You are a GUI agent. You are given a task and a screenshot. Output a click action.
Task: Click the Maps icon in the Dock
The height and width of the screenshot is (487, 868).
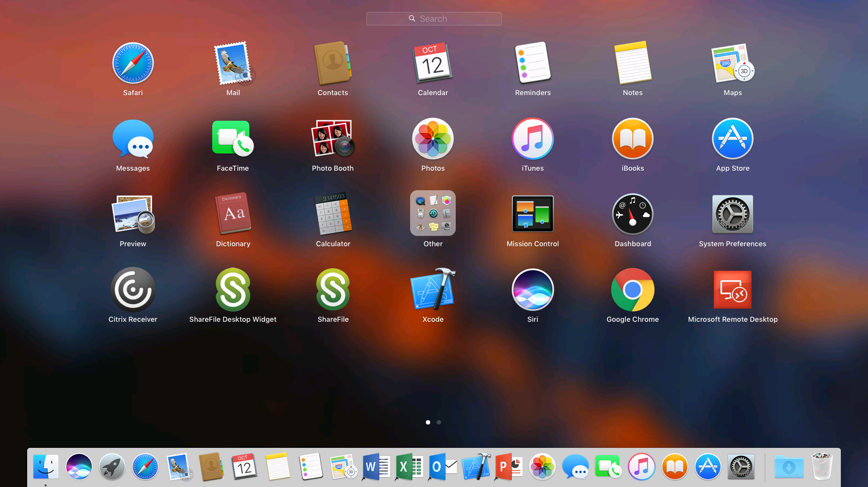[344, 467]
